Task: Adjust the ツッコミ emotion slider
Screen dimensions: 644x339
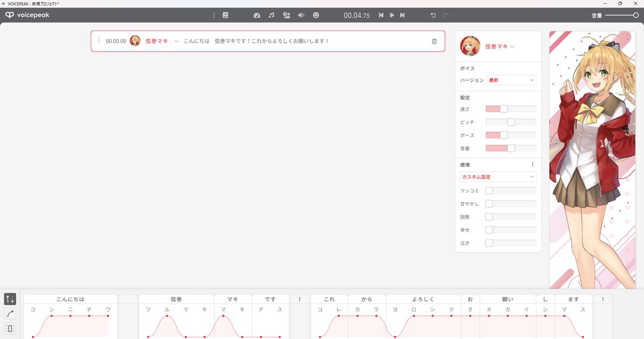Action: pos(510,191)
